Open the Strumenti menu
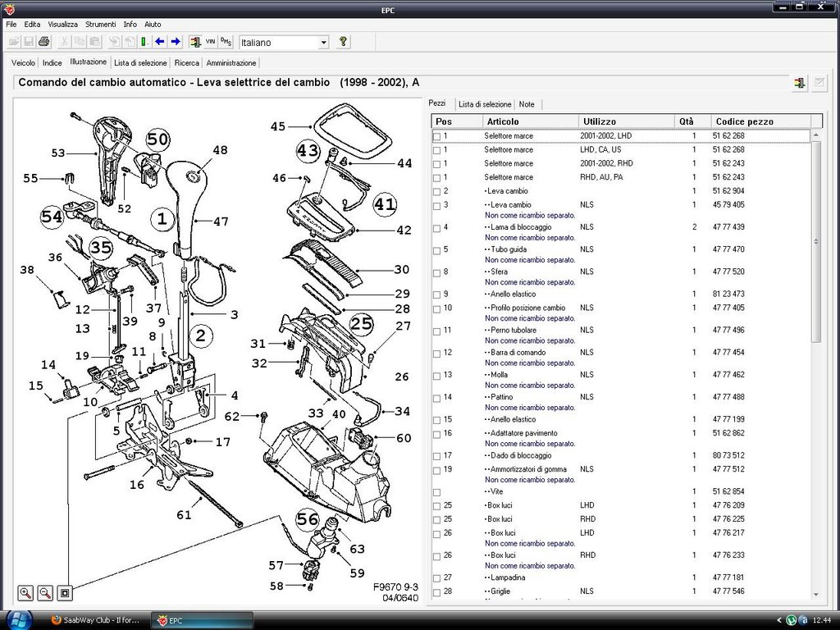840x630 pixels. point(101,24)
